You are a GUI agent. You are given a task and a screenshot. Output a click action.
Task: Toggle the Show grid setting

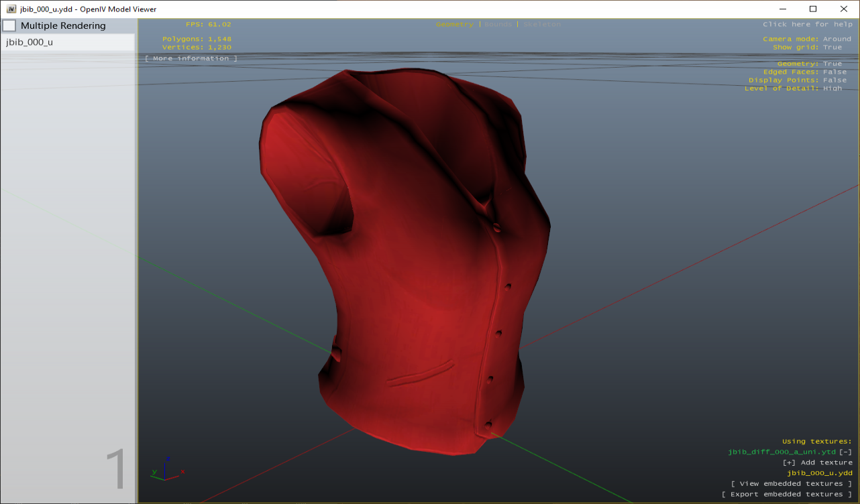tap(832, 48)
